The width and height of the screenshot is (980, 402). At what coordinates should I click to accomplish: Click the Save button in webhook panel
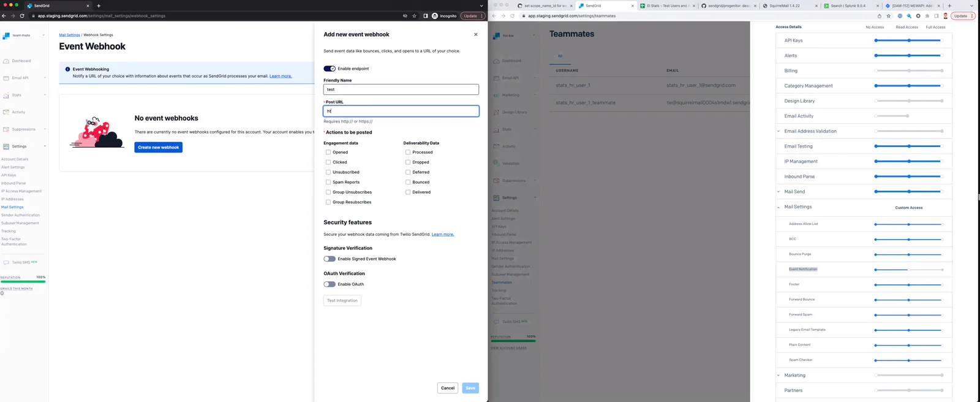[x=470, y=388]
